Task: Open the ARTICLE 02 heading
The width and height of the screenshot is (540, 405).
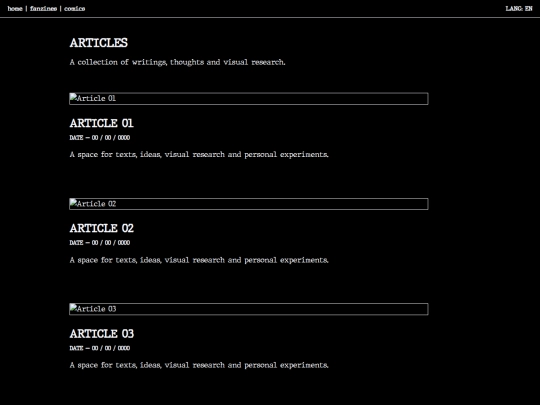Action: coord(102,228)
